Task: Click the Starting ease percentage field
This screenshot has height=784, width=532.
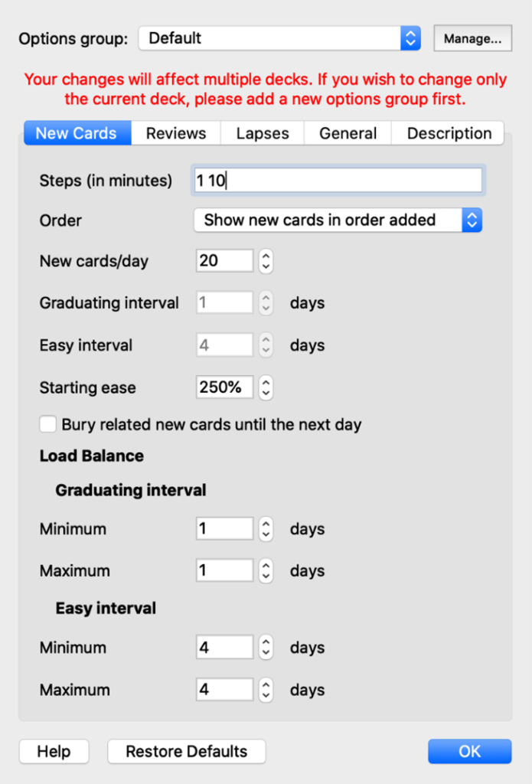Action: pos(224,387)
